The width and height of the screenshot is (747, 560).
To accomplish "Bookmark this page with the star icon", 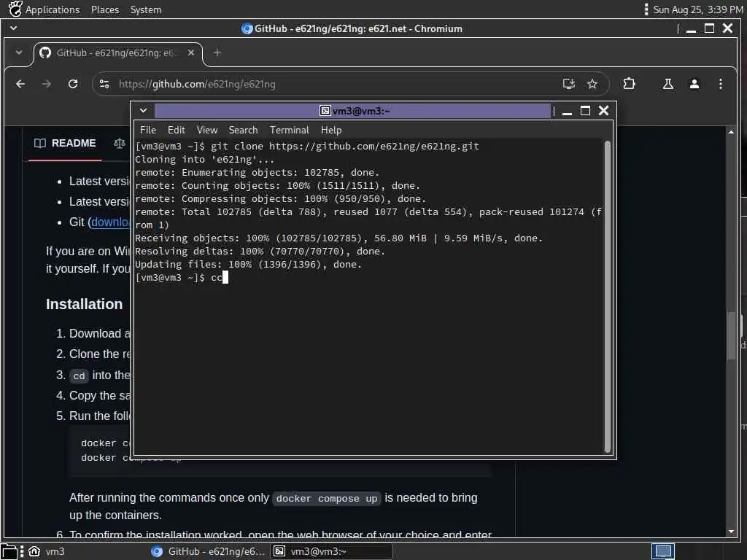I will [592, 85].
